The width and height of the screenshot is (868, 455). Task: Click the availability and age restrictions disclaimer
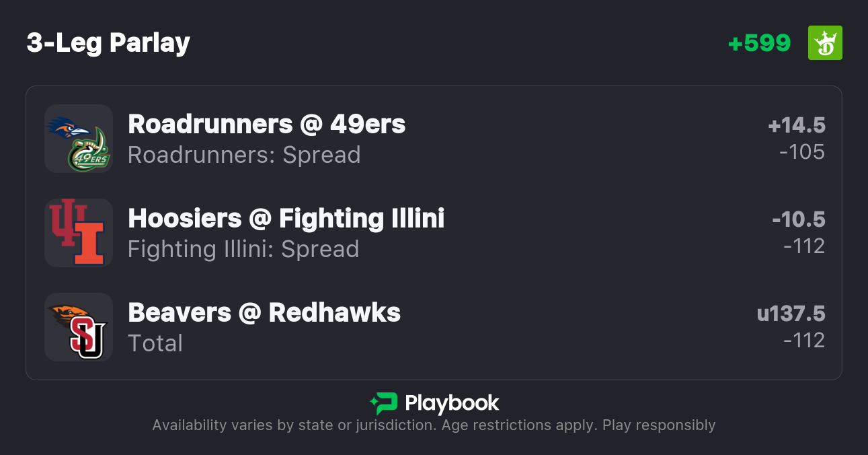(x=434, y=425)
